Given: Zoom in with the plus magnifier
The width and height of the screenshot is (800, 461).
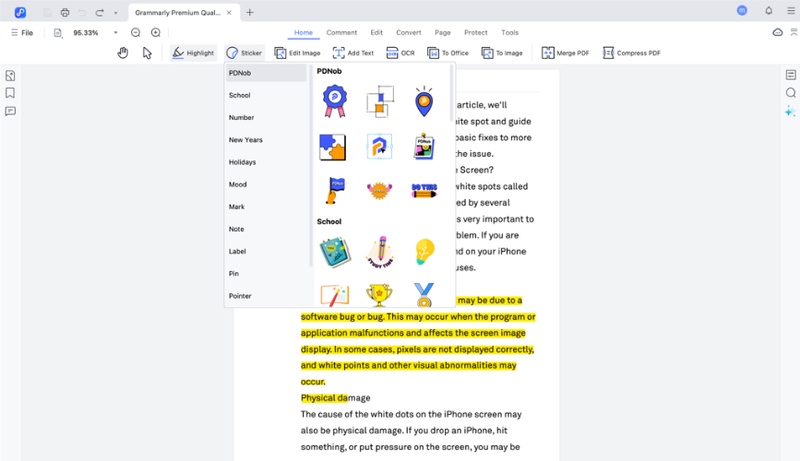Looking at the screenshot, I should coord(156,33).
